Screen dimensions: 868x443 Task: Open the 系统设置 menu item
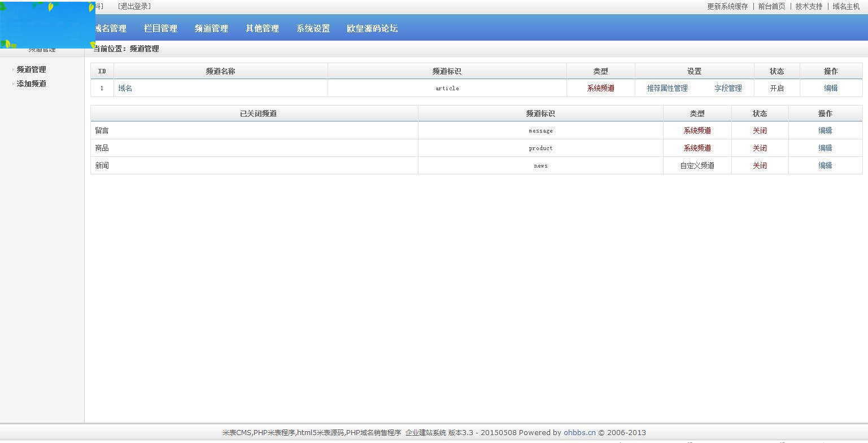pos(312,28)
